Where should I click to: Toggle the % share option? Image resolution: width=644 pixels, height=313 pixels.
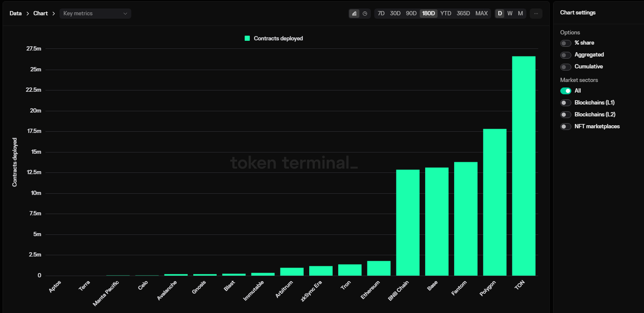pos(566,43)
